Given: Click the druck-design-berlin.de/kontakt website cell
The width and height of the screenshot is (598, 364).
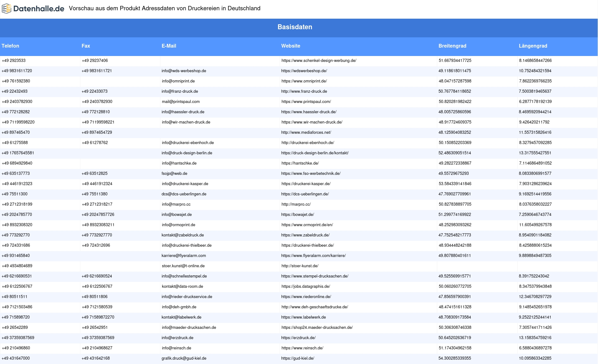Looking at the screenshot, I should [315, 153].
